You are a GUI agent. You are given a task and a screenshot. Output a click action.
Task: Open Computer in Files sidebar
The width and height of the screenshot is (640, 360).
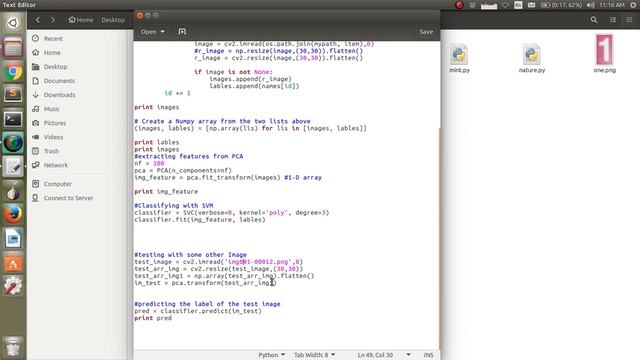pos(58,184)
